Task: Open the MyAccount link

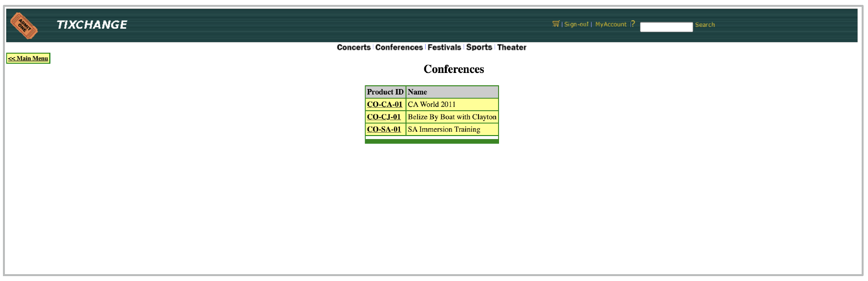Action: 610,24
